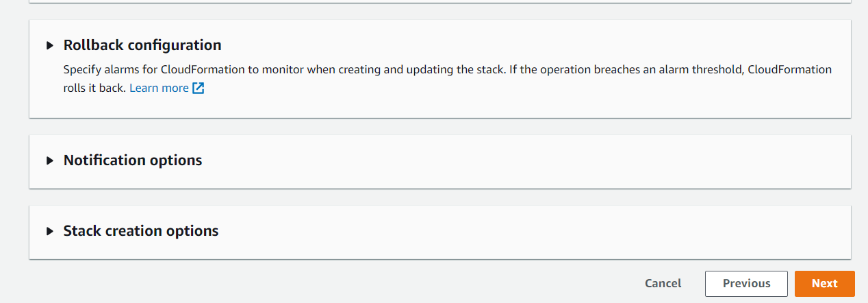Click empty space inside Notification options panel

click(520, 160)
